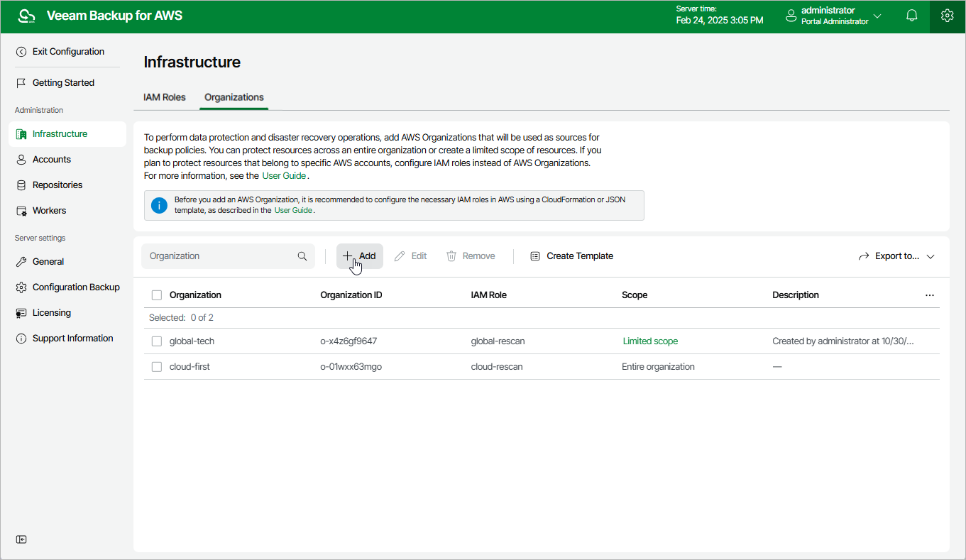966x560 pixels.
Task: Open the settings gear icon
Action: click(x=947, y=16)
